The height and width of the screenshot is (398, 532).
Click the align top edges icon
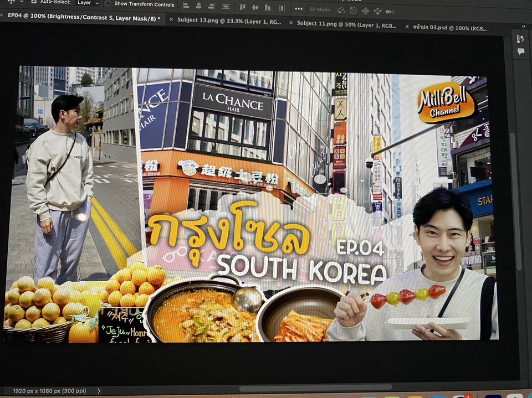pyautogui.click(x=242, y=7)
